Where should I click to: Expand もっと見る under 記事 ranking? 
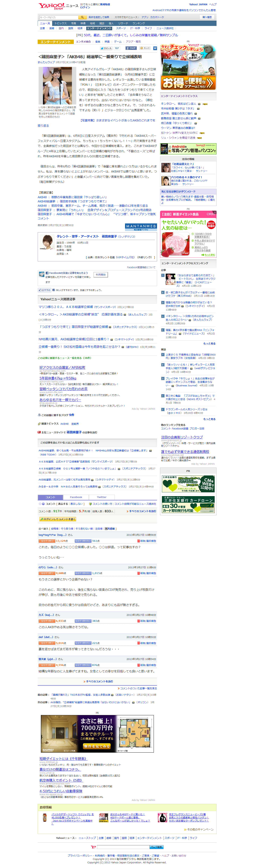209,344
